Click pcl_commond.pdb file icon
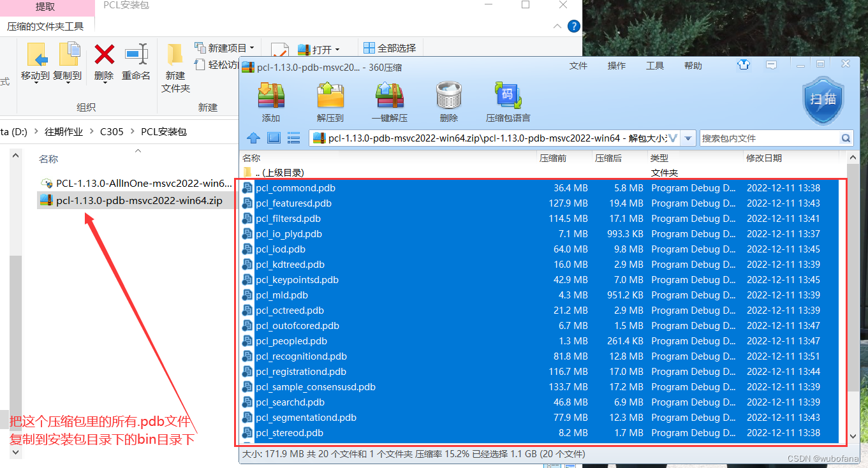This screenshot has width=868, height=468. [x=247, y=188]
